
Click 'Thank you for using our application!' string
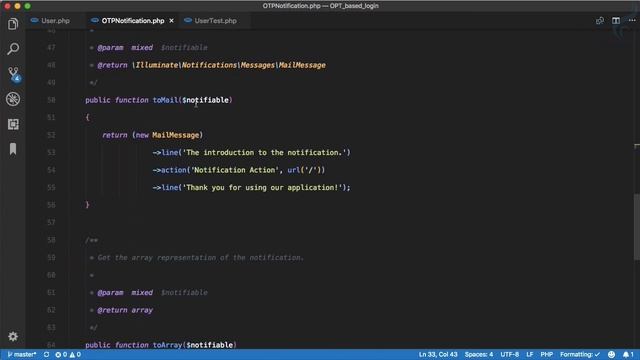[262, 188]
